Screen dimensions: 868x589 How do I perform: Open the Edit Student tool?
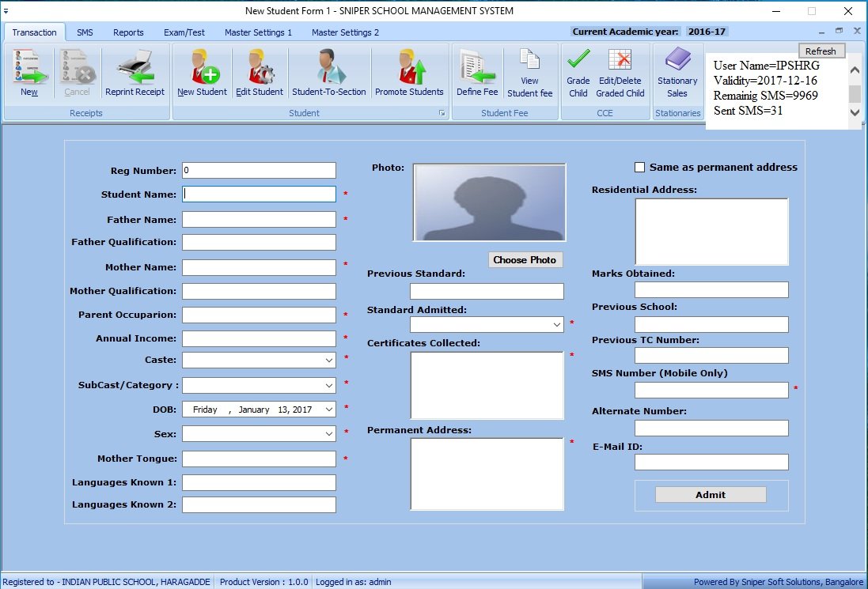260,67
